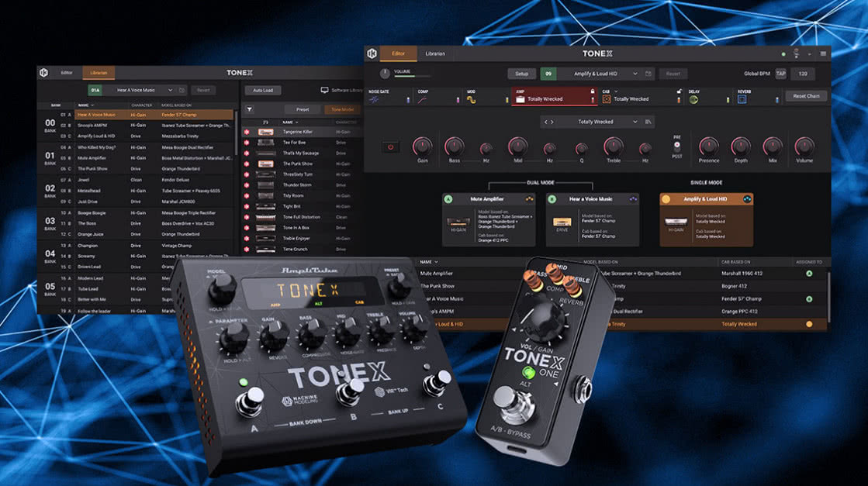Click the filter funnel icon in the Librarian
The height and width of the screenshot is (486, 868).
(x=250, y=109)
